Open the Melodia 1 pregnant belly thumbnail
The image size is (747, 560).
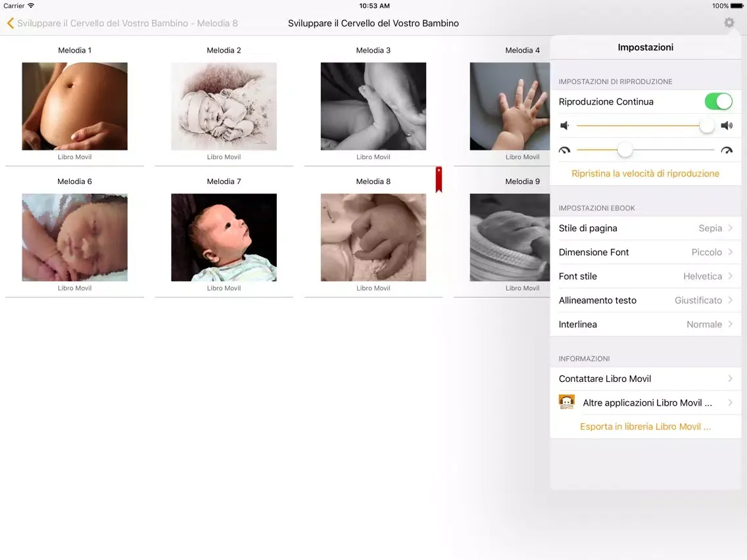pyautogui.click(x=75, y=106)
